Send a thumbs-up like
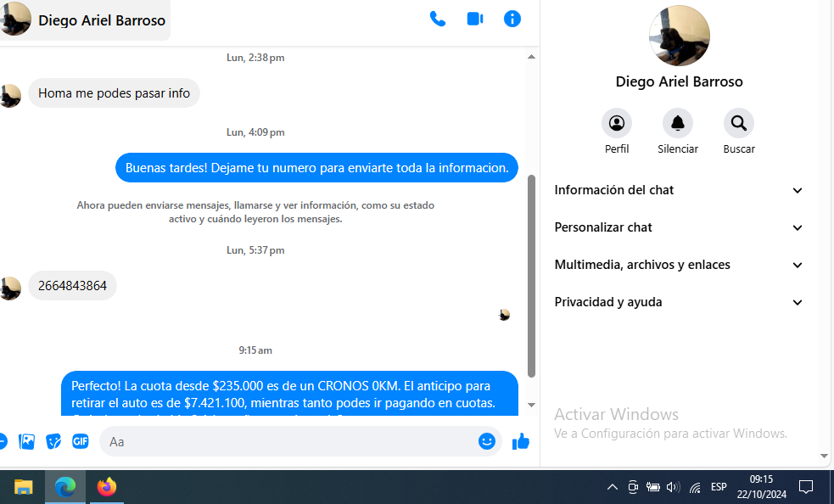The image size is (834, 504). coord(521,441)
